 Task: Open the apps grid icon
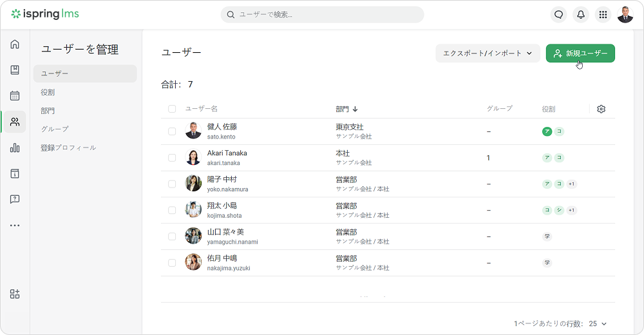[x=603, y=15]
